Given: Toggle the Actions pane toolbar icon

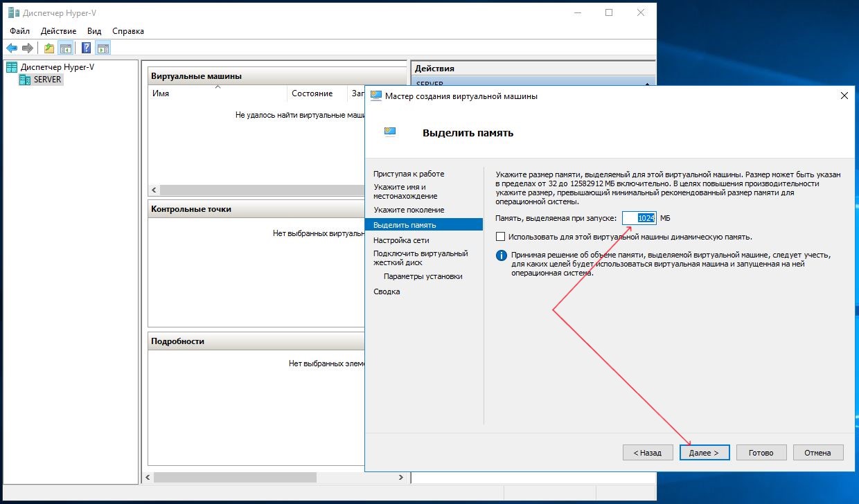Looking at the screenshot, I should (x=103, y=48).
